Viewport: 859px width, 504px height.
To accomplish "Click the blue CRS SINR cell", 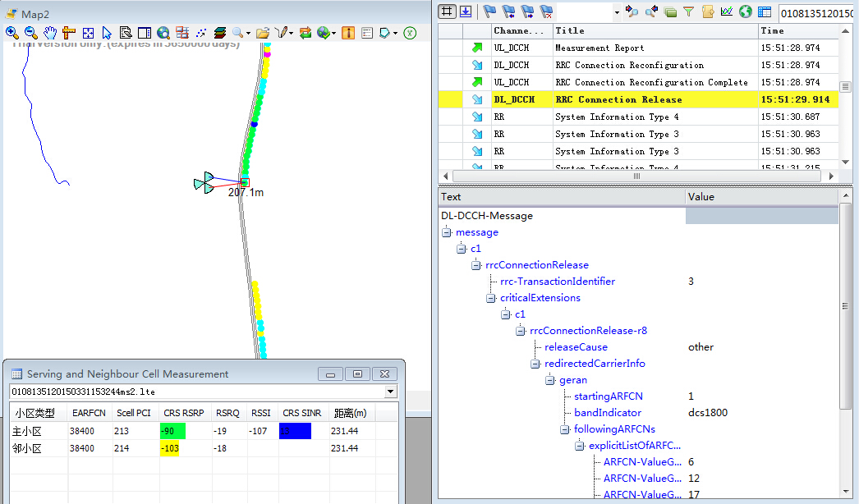I will [295, 431].
